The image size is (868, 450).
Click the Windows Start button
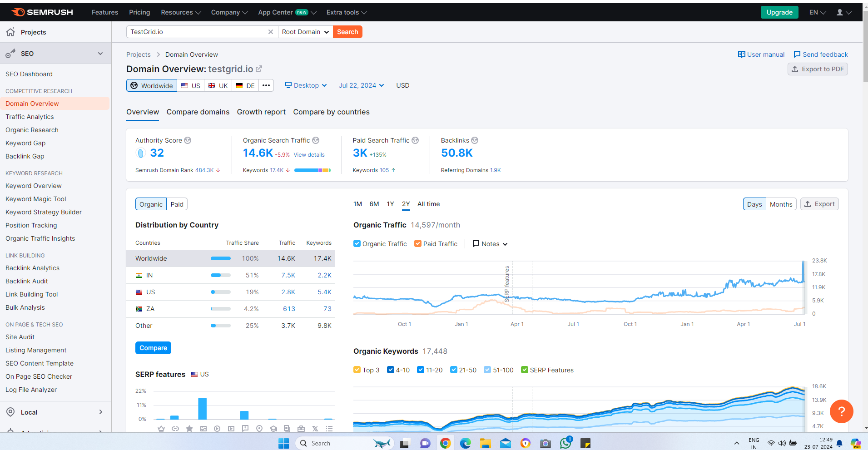pyautogui.click(x=283, y=443)
